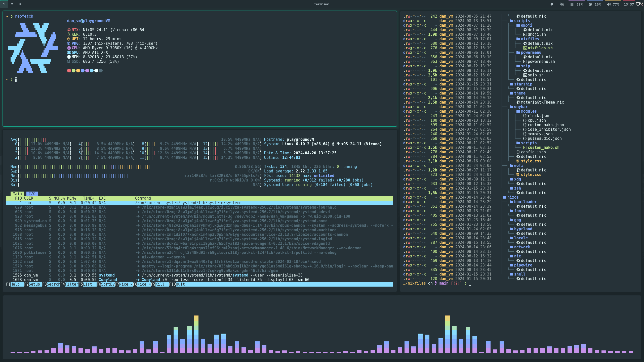Screen dimensions: 644x362
Task: Click the shell icon of nixfiles.sh
Action: pos(525,48)
